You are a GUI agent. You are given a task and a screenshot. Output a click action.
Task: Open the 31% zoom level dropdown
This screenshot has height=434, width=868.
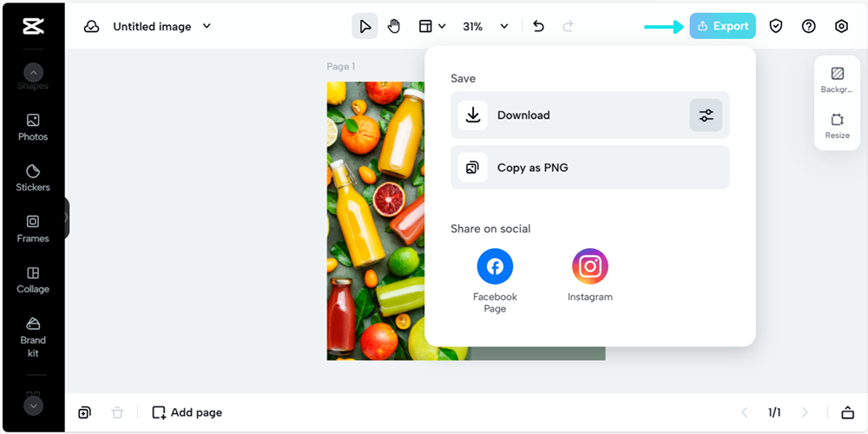(x=485, y=26)
